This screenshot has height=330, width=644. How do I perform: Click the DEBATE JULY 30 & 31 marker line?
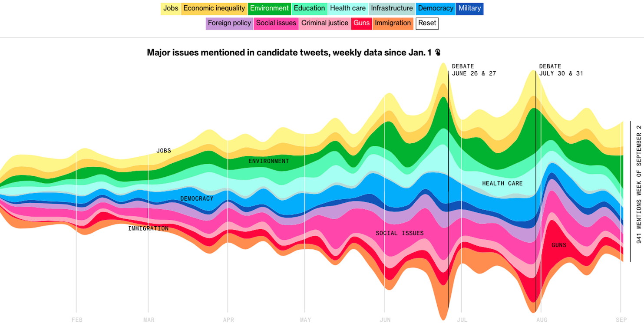[535, 174]
